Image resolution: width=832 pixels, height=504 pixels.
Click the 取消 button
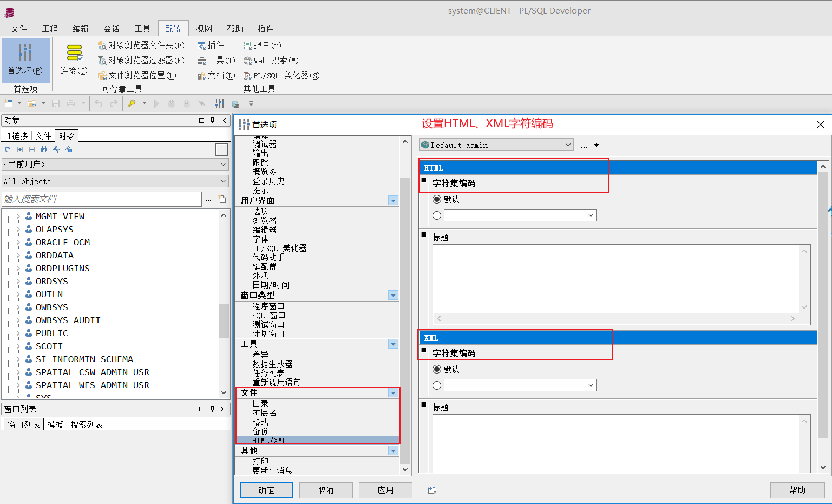(x=326, y=490)
